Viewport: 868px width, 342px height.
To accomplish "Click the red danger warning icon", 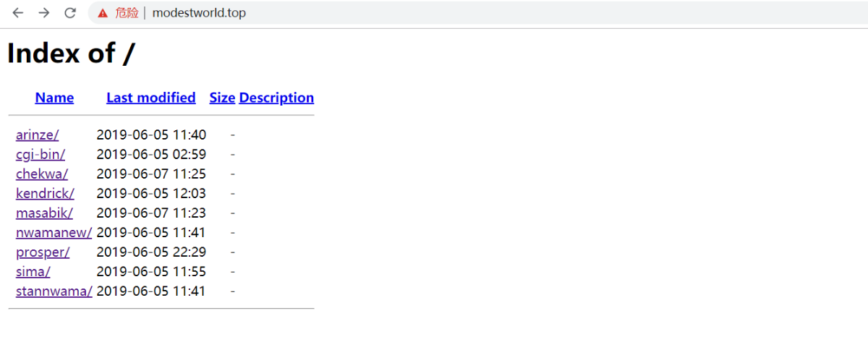I will tap(103, 13).
